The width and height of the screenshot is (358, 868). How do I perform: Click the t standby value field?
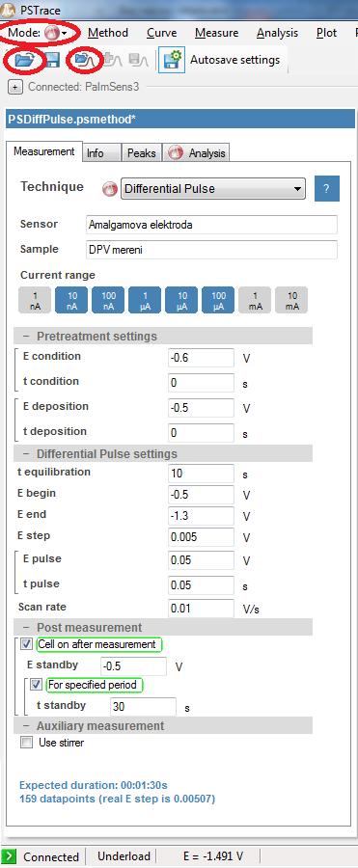tap(144, 706)
